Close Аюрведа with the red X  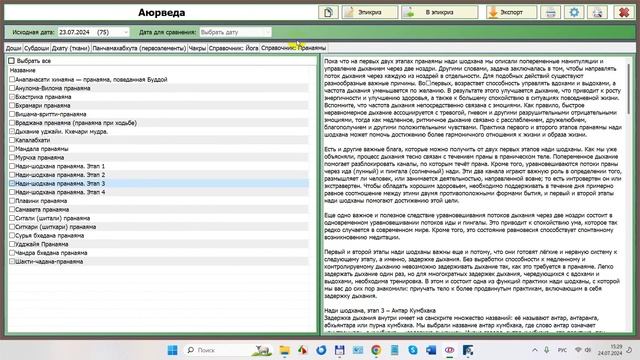pos(624,12)
